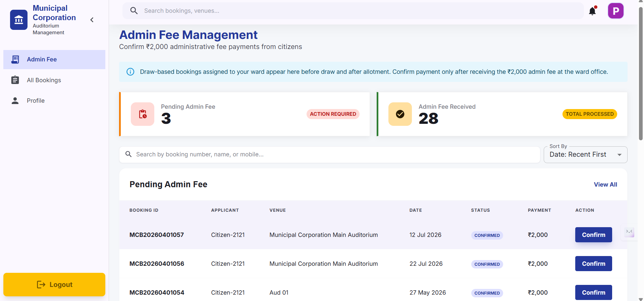Click the TOTAL PROCESSED badge
This screenshot has height=301, width=644.
590,114
